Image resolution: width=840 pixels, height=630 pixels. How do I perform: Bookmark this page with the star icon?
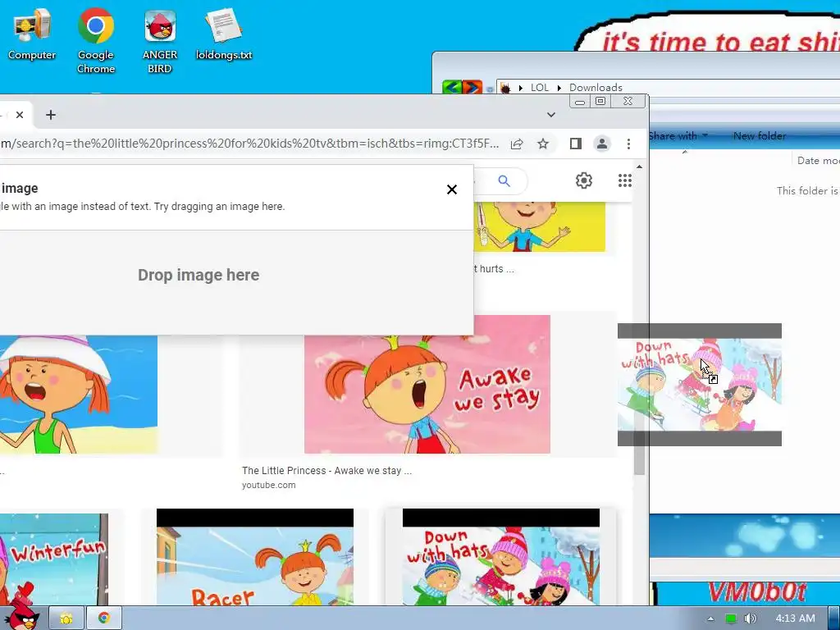(543, 144)
